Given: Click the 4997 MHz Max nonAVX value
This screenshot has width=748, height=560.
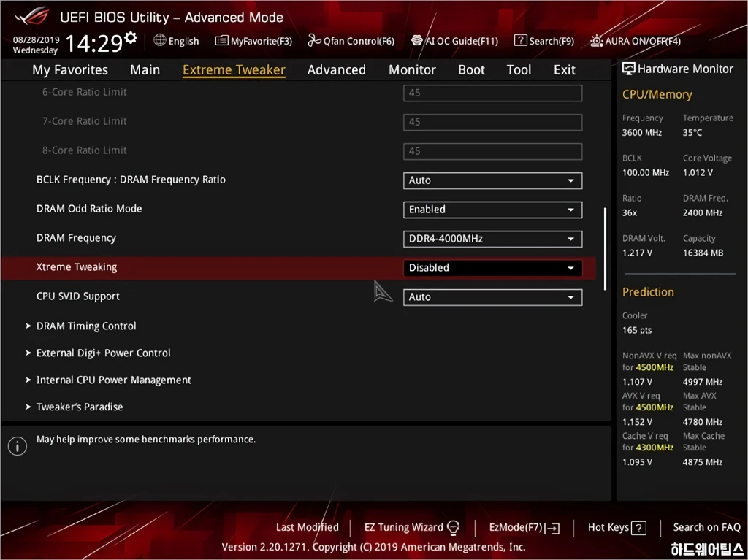Looking at the screenshot, I should (702, 382).
